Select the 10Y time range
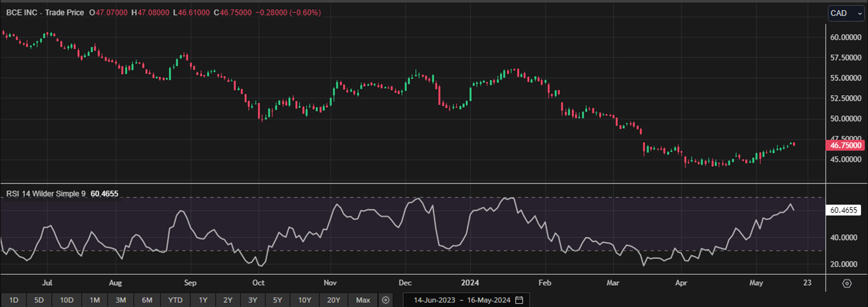The image size is (868, 307). (305, 300)
